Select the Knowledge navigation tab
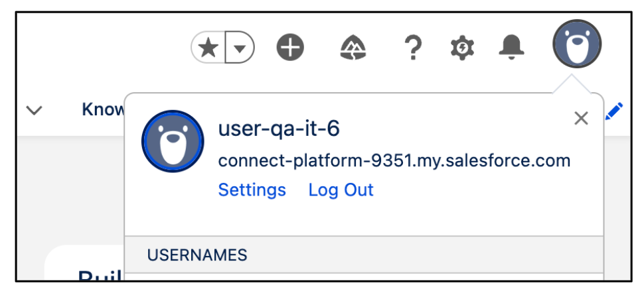Screen dimensions: 644x297 coord(103,109)
